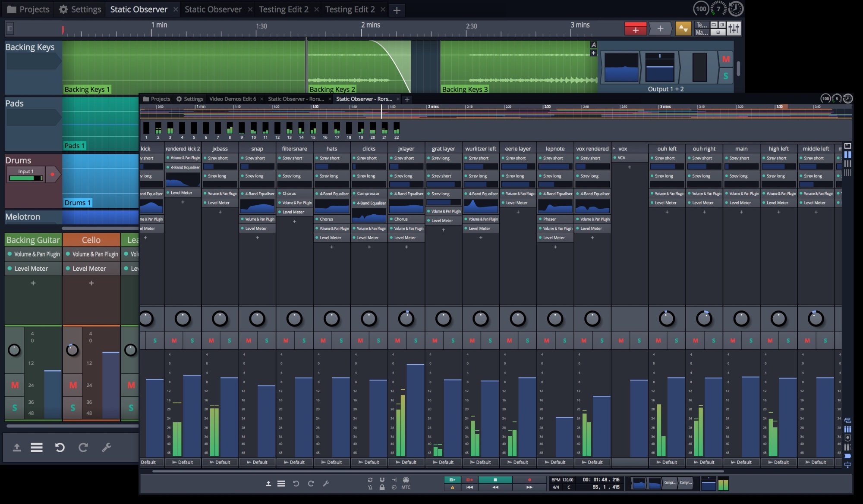Image resolution: width=863 pixels, height=504 pixels.
Task: Open Default output dropdown under snap channel
Action: 257,462
